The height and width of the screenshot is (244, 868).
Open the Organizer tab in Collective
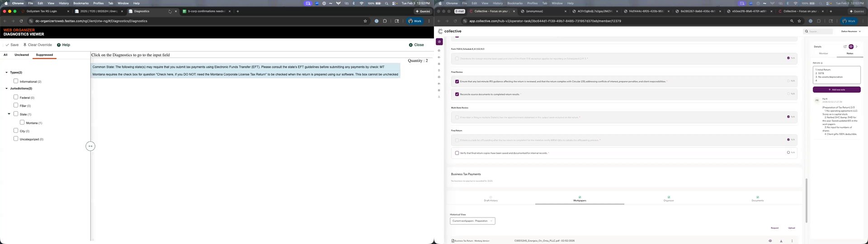click(x=669, y=199)
